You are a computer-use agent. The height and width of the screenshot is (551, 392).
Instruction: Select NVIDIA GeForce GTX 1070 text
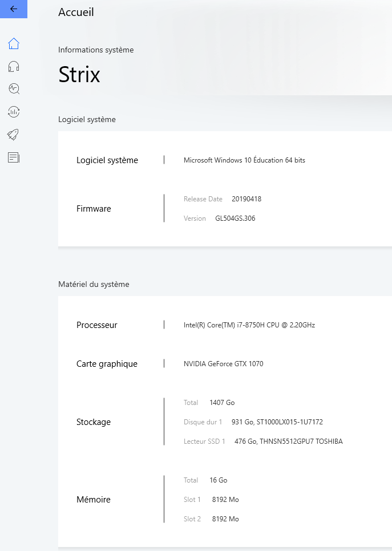(224, 364)
